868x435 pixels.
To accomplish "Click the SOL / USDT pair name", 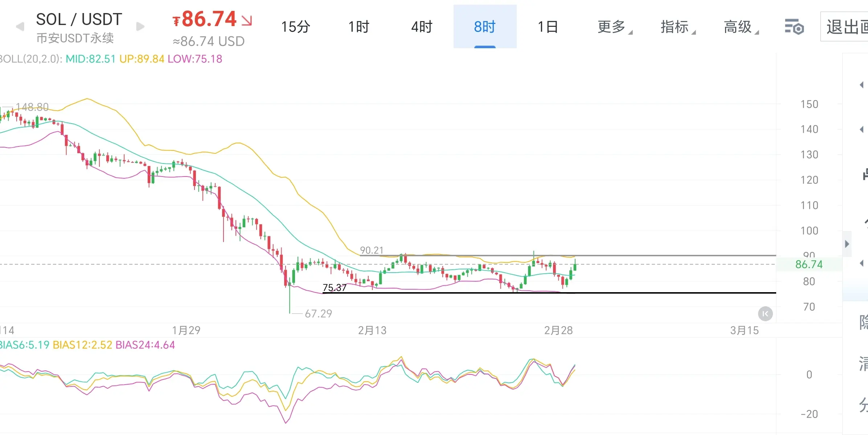I will coord(79,20).
